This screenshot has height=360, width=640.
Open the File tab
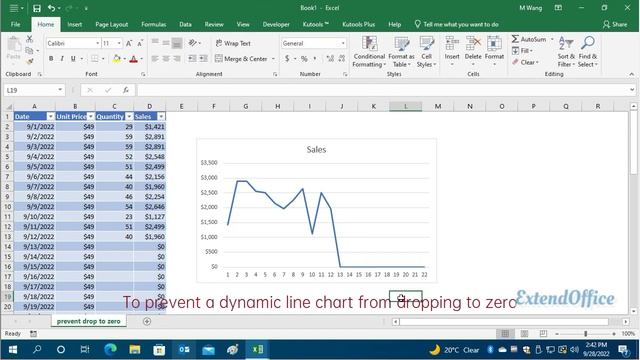16,24
